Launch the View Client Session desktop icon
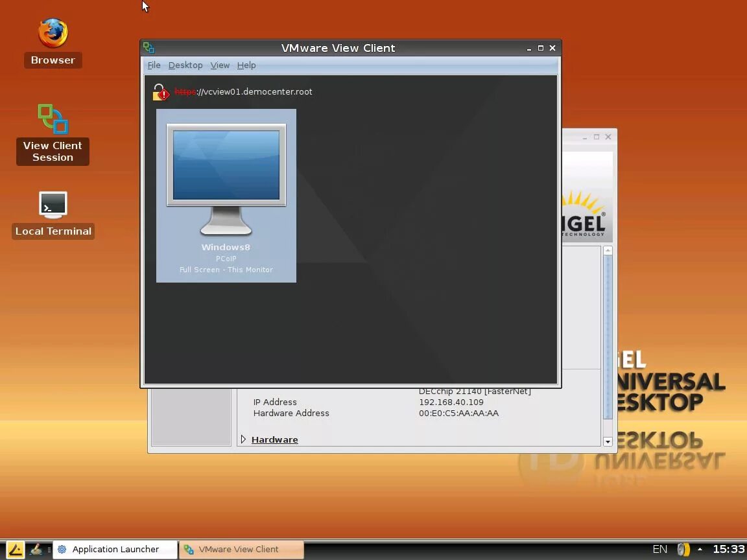This screenshot has height=560, width=747. (53, 119)
